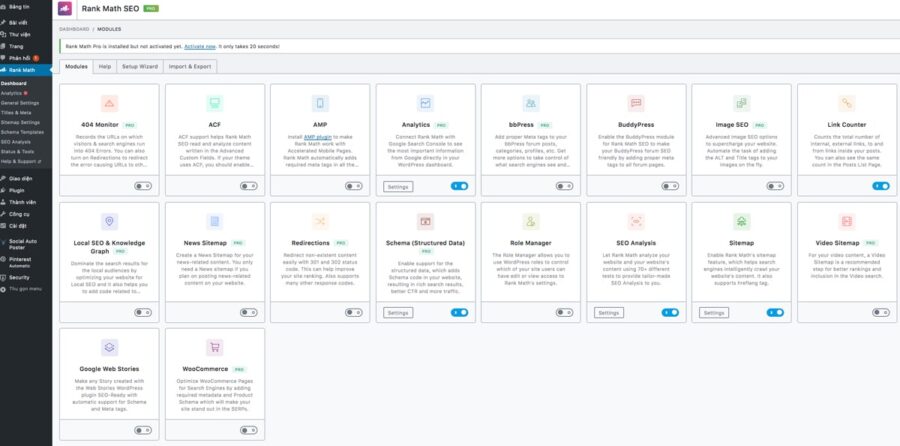Open the Setup Wizard tab
Image resolution: width=900 pixels, height=446 pixels.
[140, 67]
